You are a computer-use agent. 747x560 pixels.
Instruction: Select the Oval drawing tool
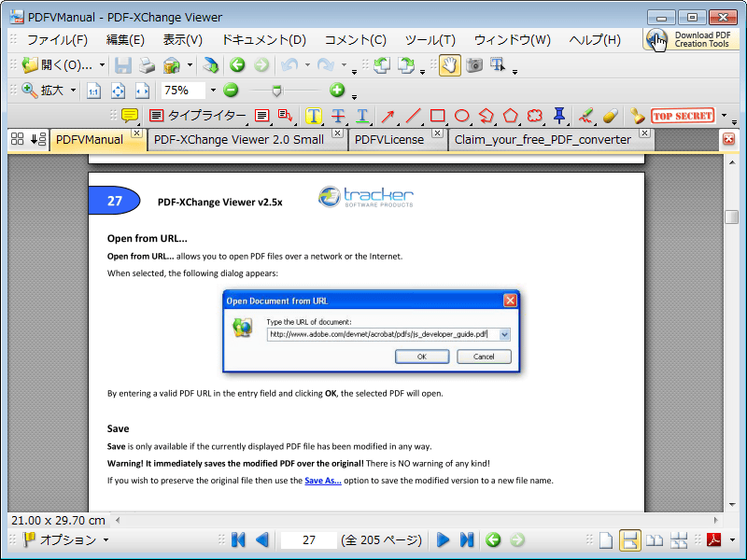point(461,116)
